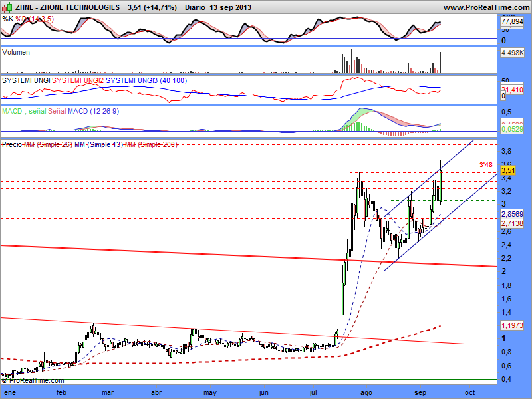Click the blue MACD (12 26 9) label

pyautogui.click(x=93, y=111)
